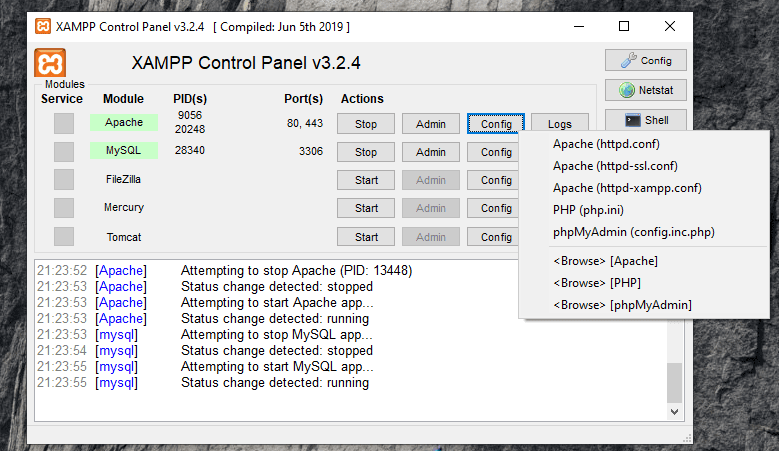The image size is (779, 451).
Task: Click Apache ports 80, 443 value
Action: [x=305, y=123]
